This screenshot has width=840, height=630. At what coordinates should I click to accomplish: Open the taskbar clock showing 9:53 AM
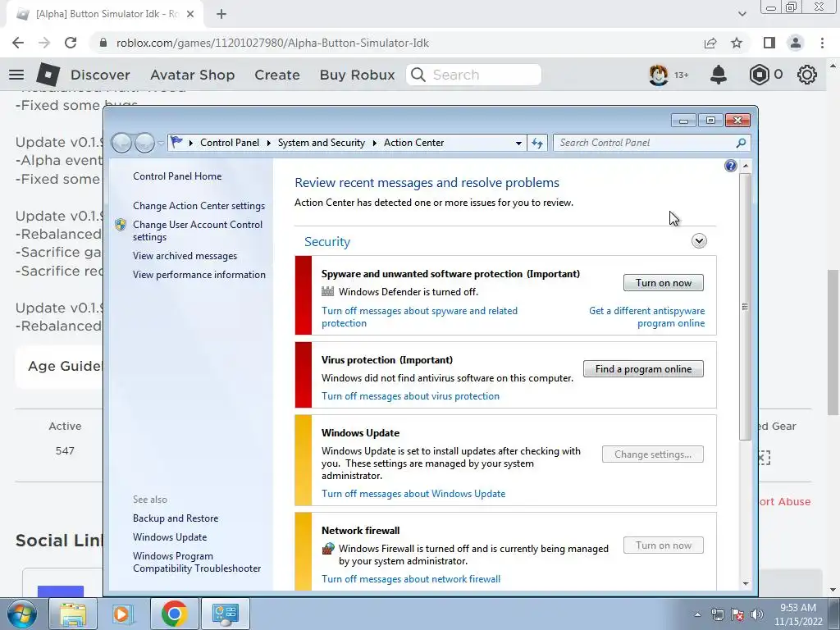pos(798,614)
